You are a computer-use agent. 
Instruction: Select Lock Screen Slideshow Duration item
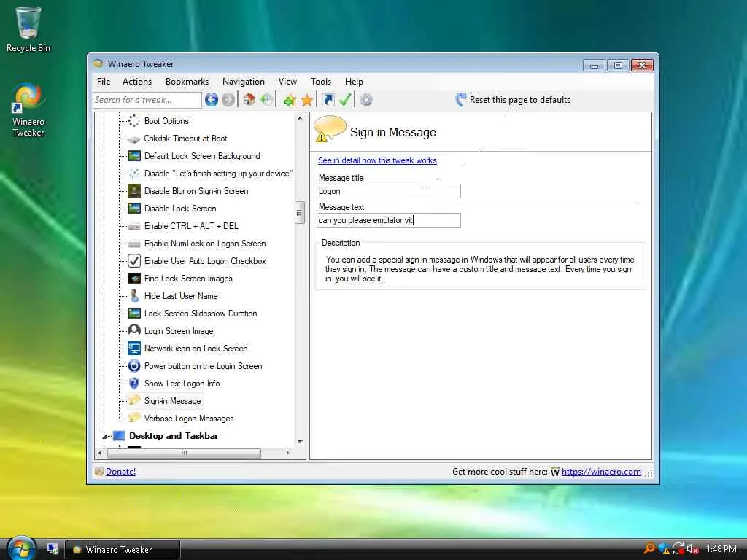point(201,314)
